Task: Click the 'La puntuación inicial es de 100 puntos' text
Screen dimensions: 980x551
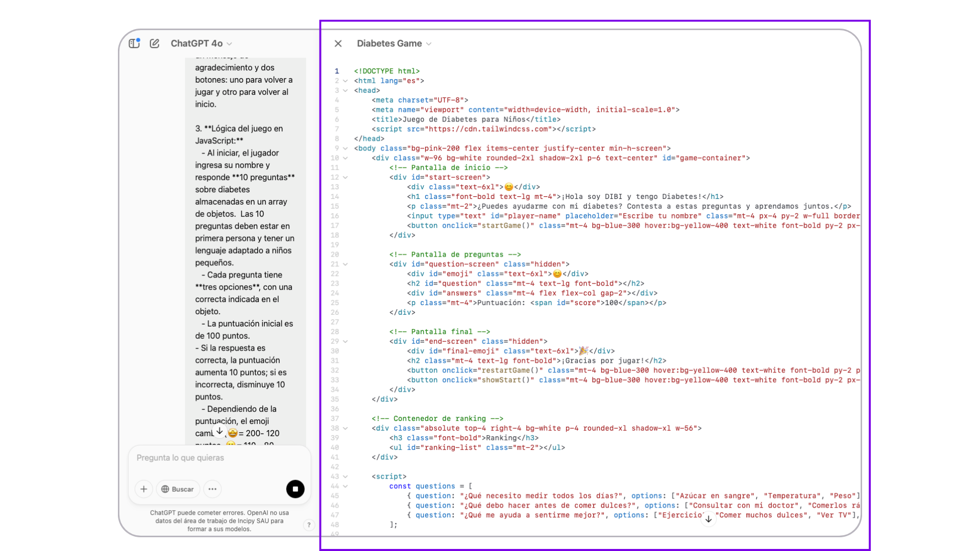Action: (x=244, y=330)
